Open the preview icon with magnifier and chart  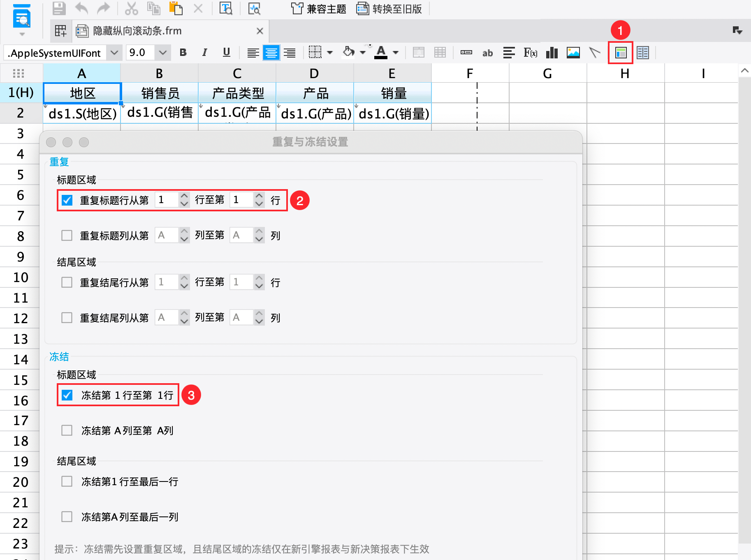tap(254, 8)
